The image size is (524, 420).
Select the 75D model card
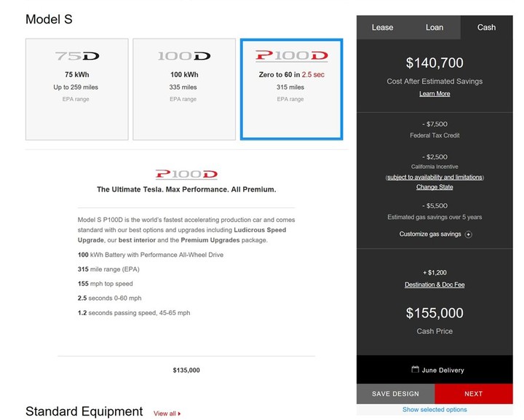pos(77,90)
